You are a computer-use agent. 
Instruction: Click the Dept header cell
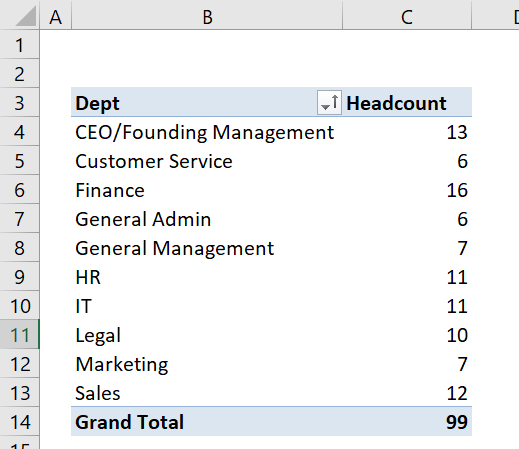pos(207,103)
